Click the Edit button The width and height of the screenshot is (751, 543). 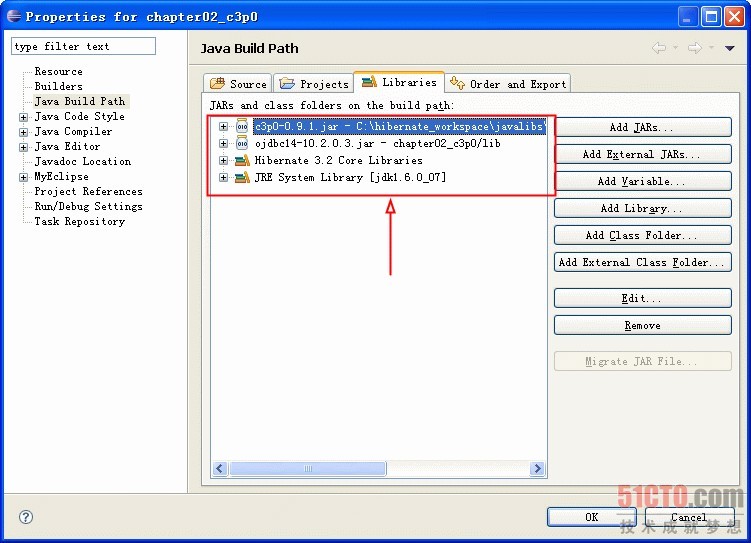[x=643, y=298]
